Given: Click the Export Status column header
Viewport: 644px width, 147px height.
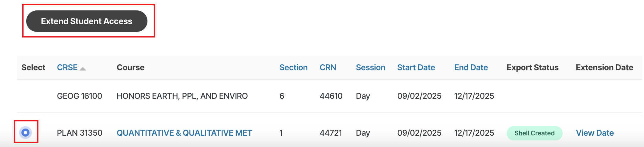Looking at the screenshot, I should click(x=533, y=68).
